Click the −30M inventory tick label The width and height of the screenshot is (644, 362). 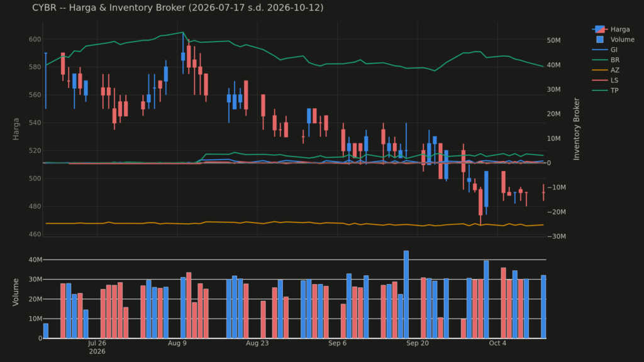click(556, 236)
